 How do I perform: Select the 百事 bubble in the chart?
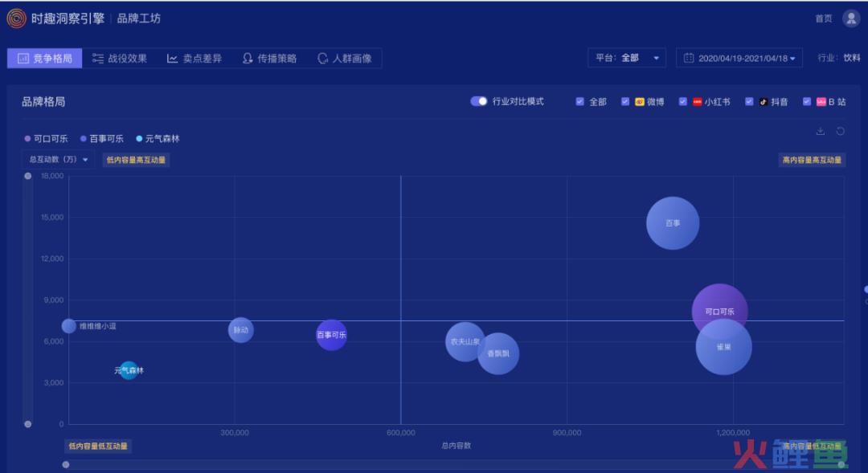click(x=673, y=223)
